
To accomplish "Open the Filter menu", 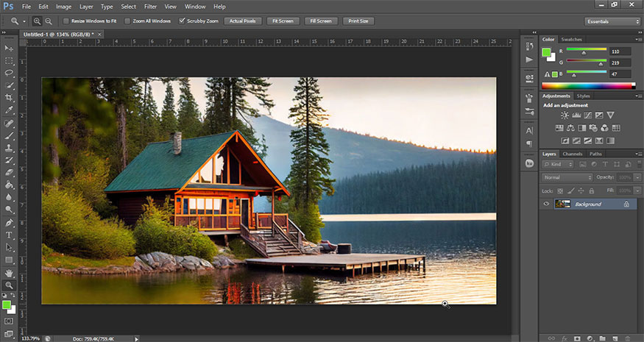I will click(x=150, y=6).
